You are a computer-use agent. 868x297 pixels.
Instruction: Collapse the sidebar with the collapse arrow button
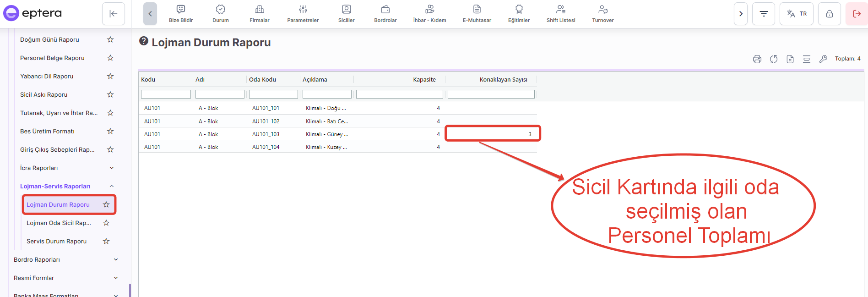114,14
